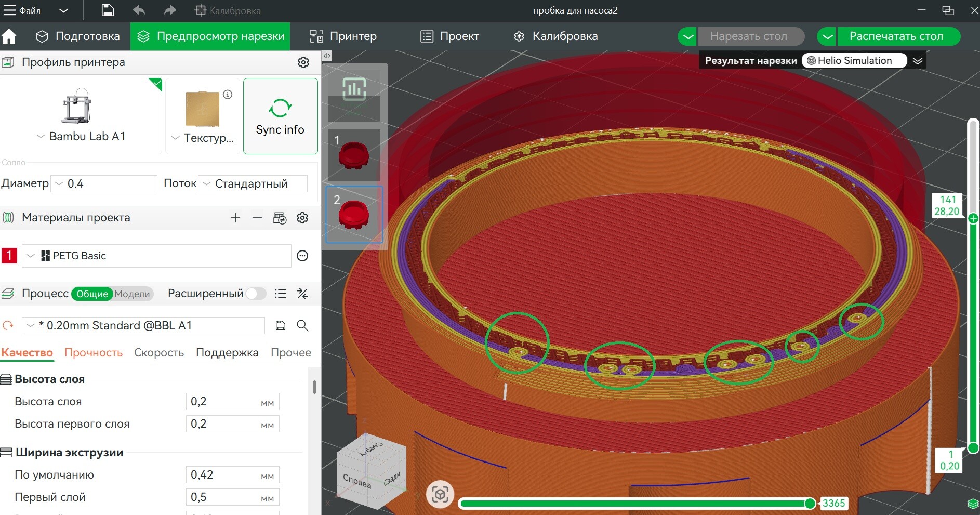Open the Подготовка tab
This screenshot has width=980, height=515.
78,36
